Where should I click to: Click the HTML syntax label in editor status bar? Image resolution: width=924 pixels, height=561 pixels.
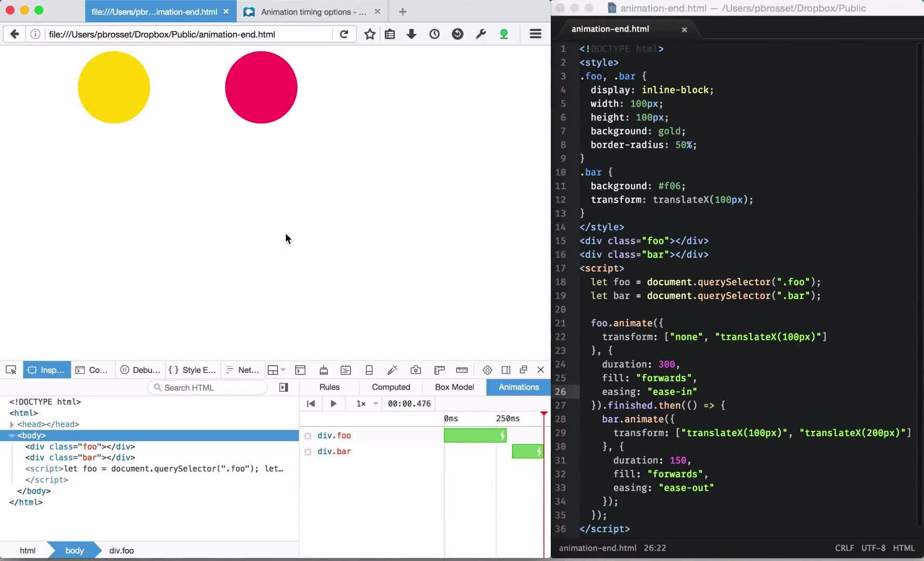click(904, 548)
